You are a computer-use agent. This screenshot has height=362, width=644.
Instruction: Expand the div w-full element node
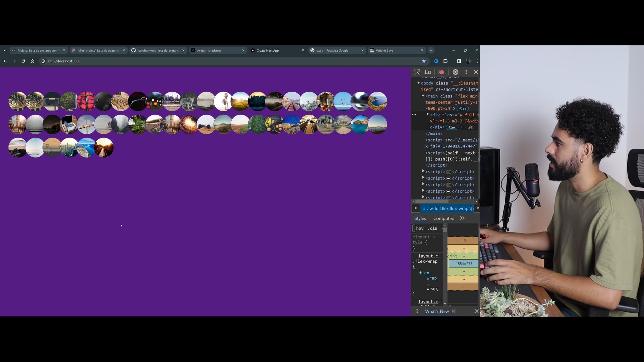428,115
